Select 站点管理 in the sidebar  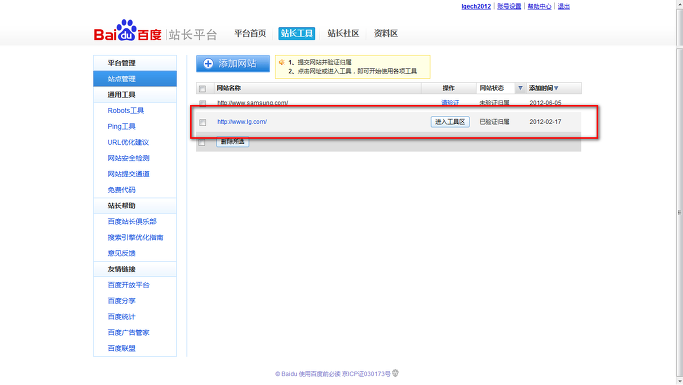135,79
